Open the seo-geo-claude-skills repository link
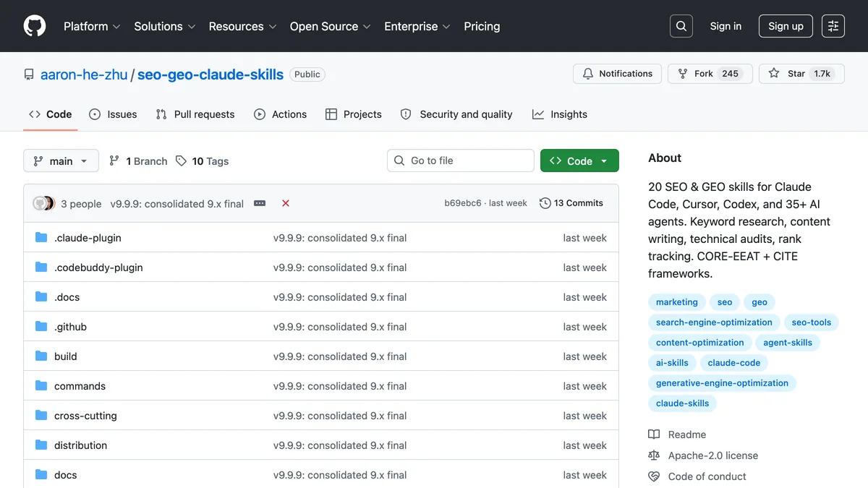 pos(210,74)
